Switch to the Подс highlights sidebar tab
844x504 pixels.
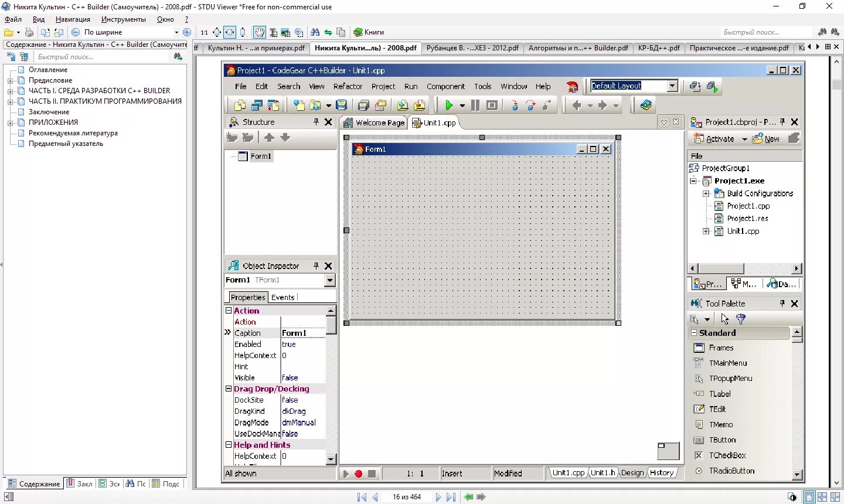pos(166,483)
